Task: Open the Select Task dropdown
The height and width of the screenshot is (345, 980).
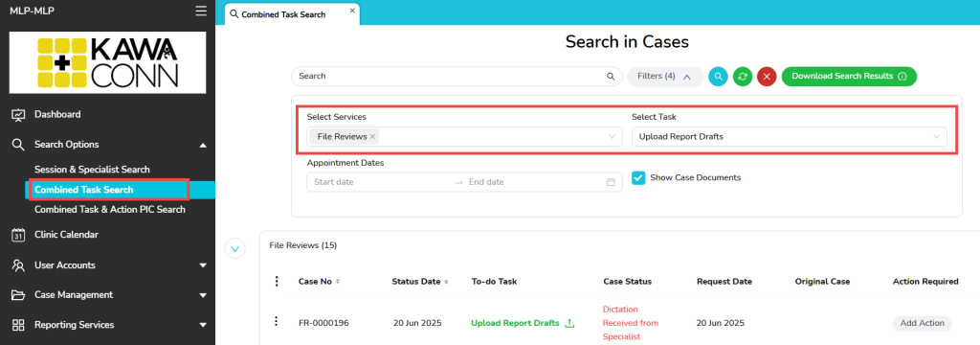Action: 789,136
